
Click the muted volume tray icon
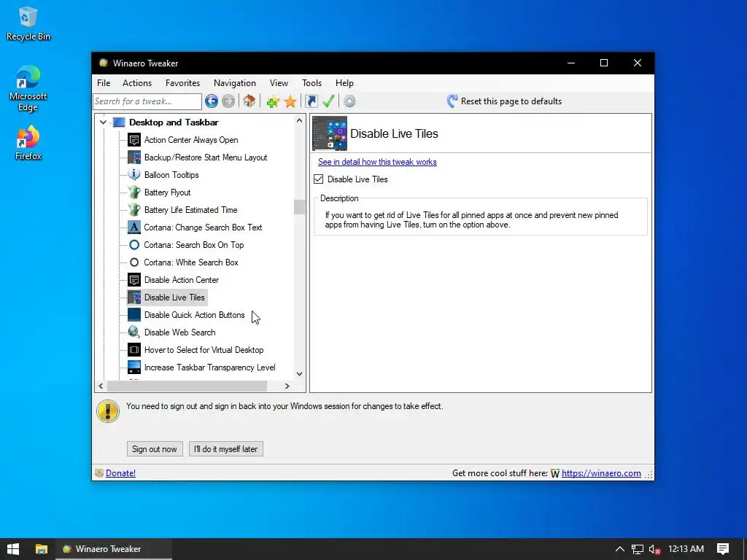[655, 549]
